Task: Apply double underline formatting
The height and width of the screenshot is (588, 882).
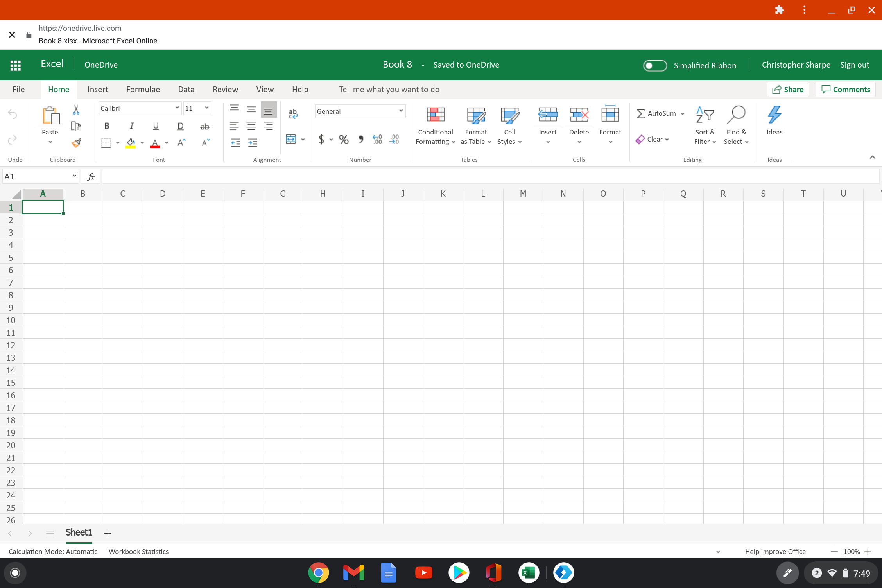Action: [x=180, y=126]
